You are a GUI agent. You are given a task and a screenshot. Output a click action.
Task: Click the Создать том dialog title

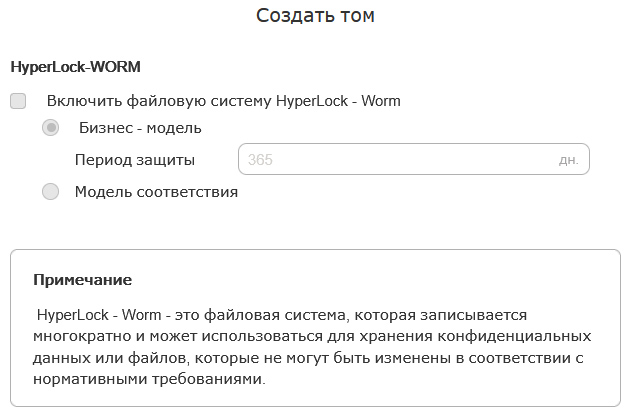tap(315, 16)
